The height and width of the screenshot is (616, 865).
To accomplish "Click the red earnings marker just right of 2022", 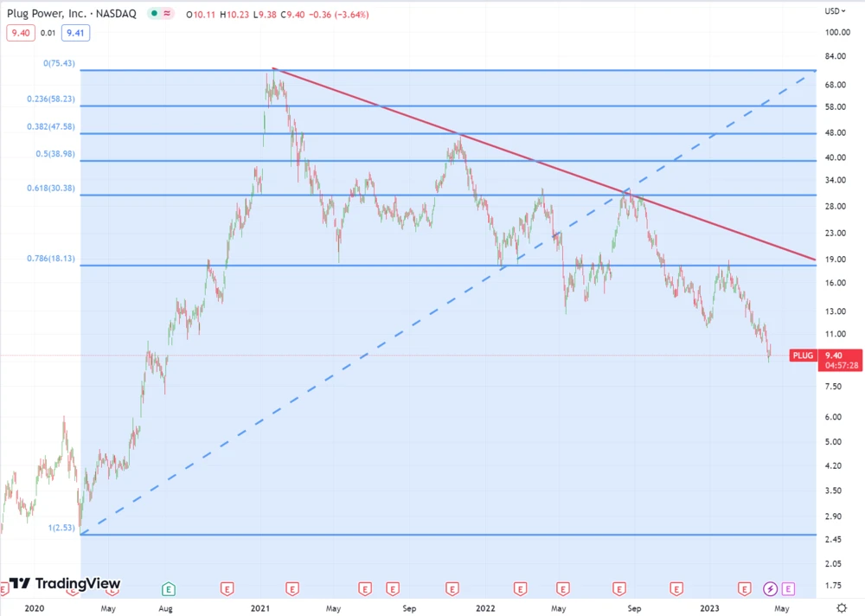I will pyautogui.click(x=520, y=589).
